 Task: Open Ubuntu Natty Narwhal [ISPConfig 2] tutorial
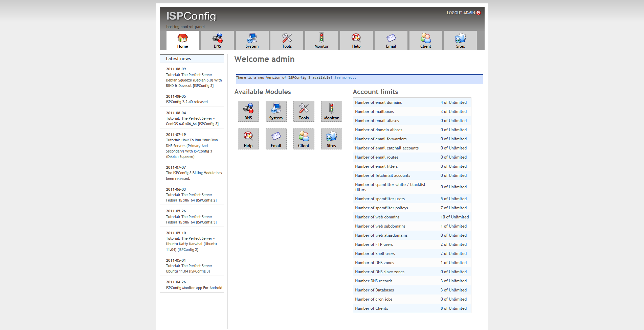point(191,244)
